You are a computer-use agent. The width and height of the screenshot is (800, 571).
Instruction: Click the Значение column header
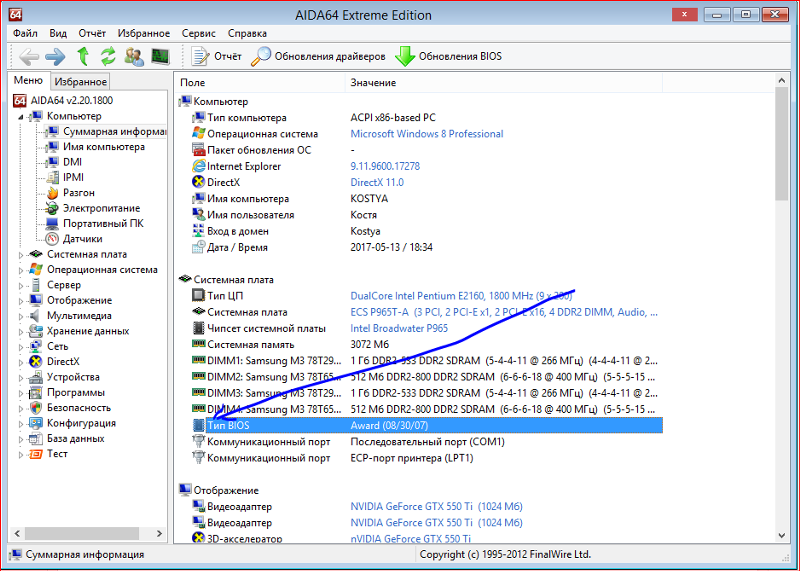(373, 82)
